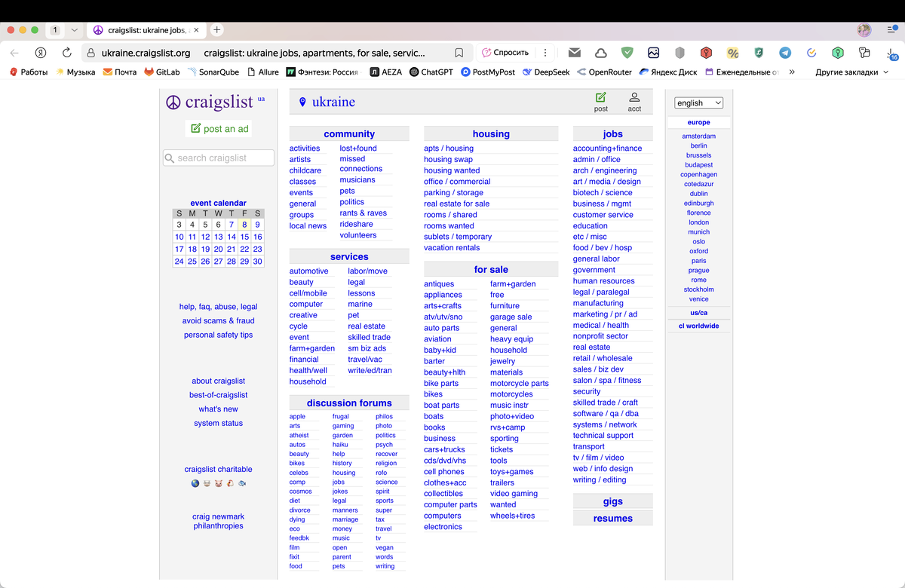Open the percent sign extension icon
Image resolution: width=905 pixels, height=588 pixels.
732,53
